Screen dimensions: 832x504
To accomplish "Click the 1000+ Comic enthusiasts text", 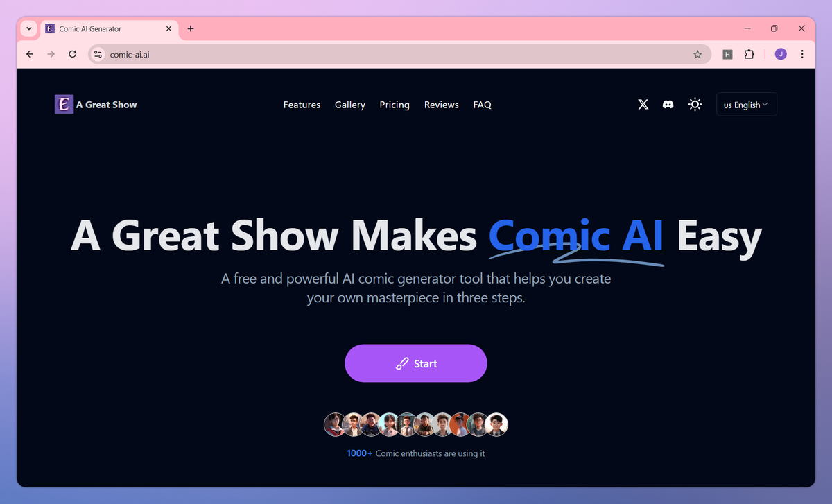I will 416,453.
